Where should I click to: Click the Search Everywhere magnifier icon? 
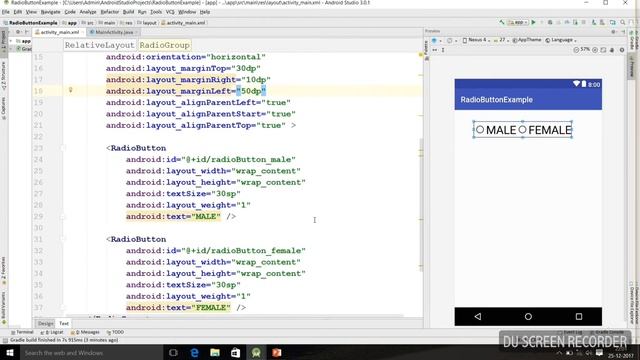point(622,22)
